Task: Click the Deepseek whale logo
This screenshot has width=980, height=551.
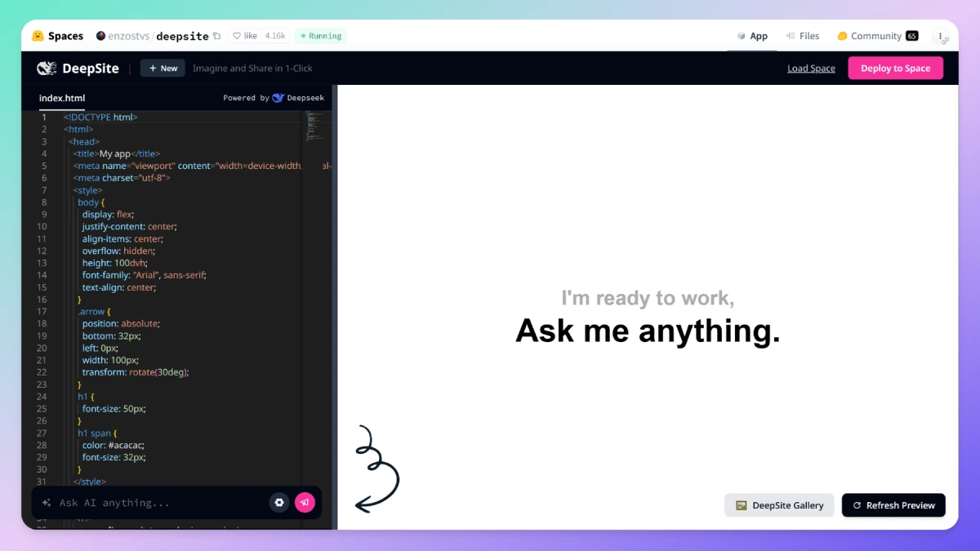Action: pos(278,98)
